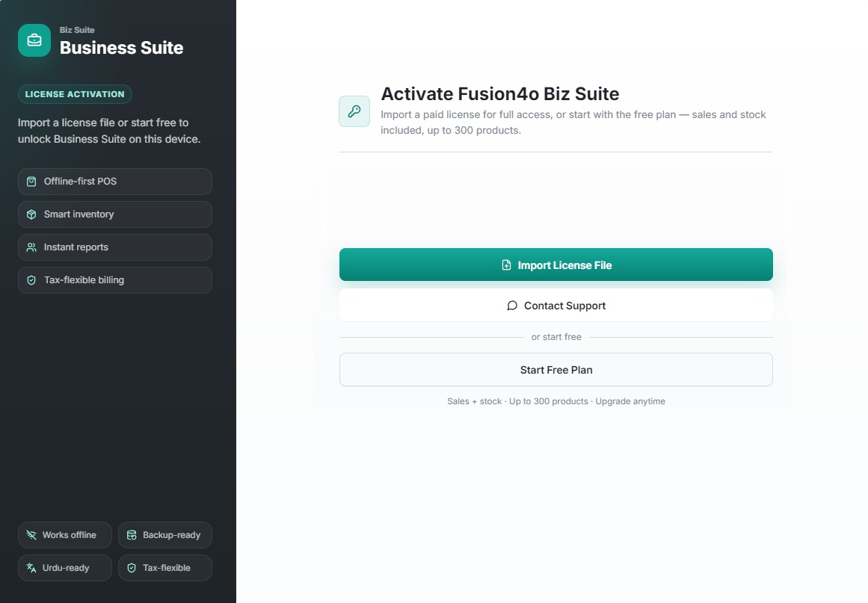Click 'Sales + stock · Up to 300 products' footnote

tap(556, 401)
